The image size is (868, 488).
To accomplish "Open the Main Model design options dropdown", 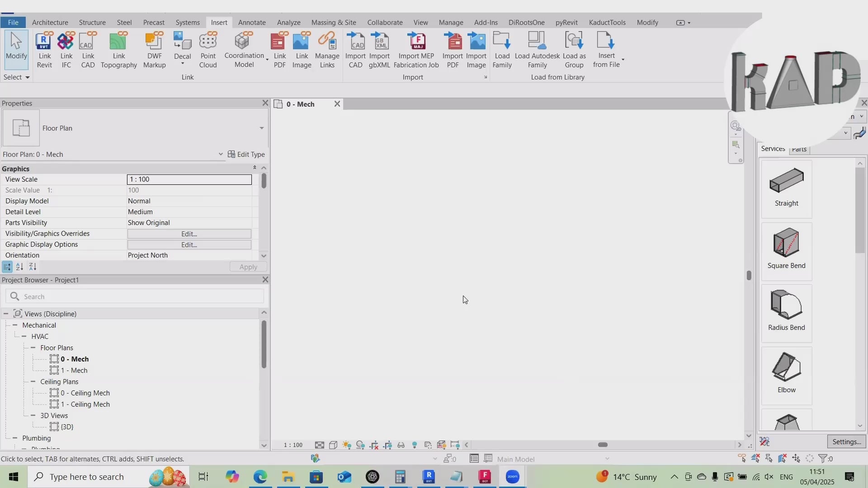I will tap(607, 459).
